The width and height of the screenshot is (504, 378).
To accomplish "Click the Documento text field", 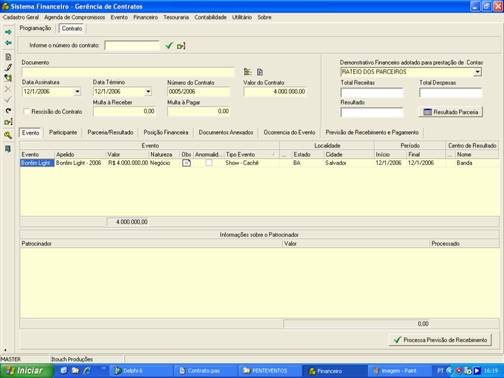I will pyautogui.click(x=128, y=72).
